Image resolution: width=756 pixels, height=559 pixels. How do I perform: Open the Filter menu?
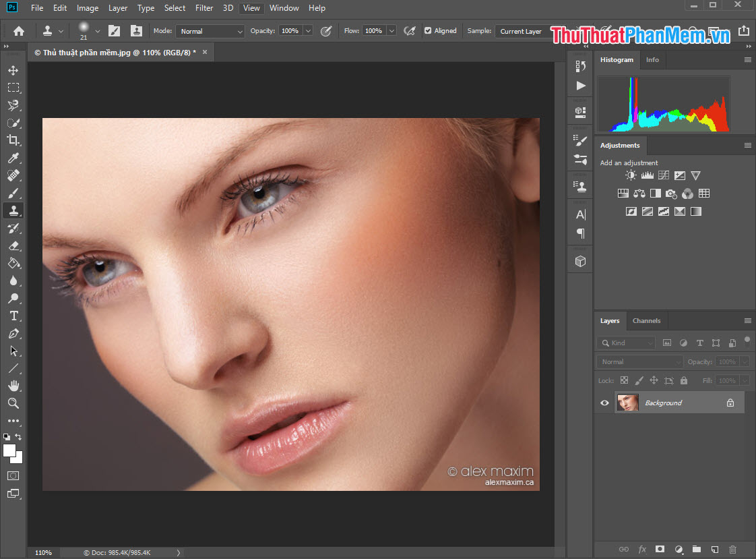coord(204,7)
